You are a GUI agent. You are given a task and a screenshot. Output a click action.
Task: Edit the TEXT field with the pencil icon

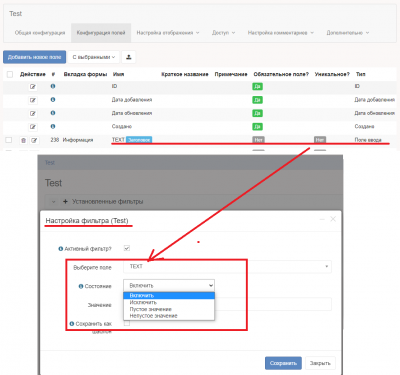tap(34, 140)
